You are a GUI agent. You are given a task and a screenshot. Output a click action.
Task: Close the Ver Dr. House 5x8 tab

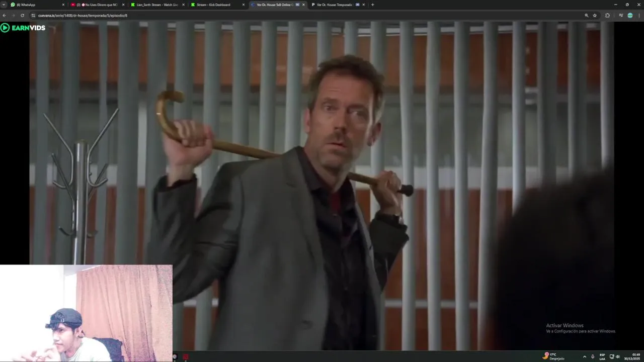(303, 5)
